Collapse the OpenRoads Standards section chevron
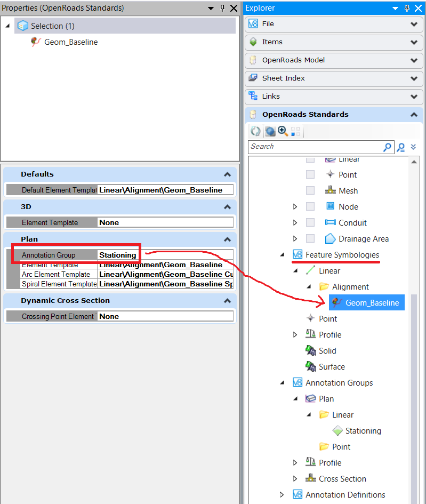This screenshot has width=426, height=504. 414,115
